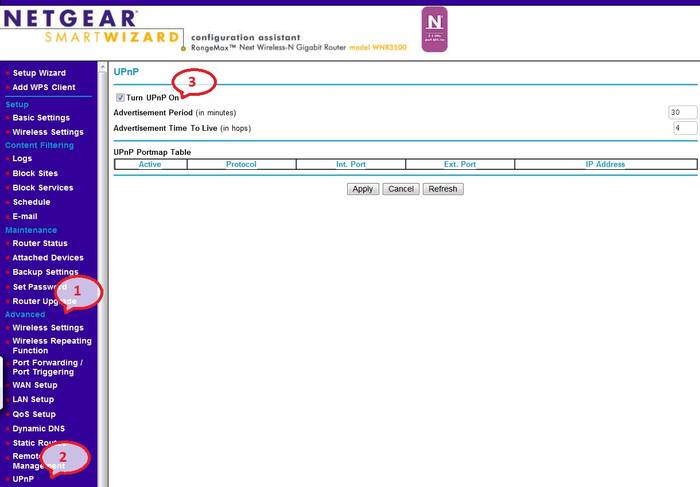Open Basic Settings page
This screenshot has height=487, width=700.
[41, 118]
